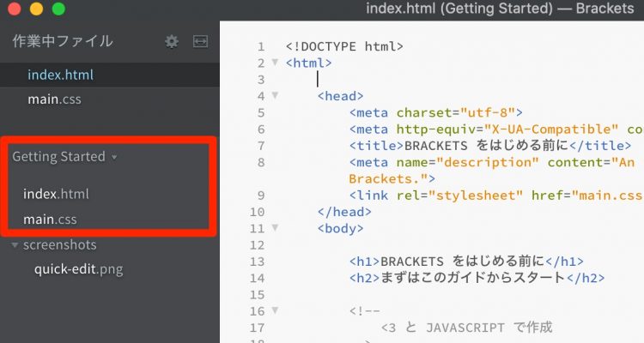The width and height of the screenshot is (644, 343).
Task: Click line number 9 in gutter
Action: click(261, 195)
